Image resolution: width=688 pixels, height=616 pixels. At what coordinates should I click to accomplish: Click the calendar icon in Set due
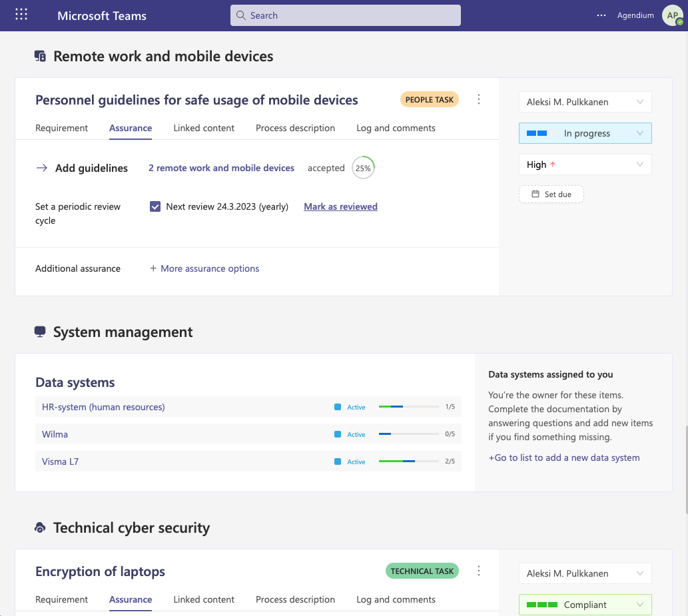pyautogui.click(x=535, y=194)
